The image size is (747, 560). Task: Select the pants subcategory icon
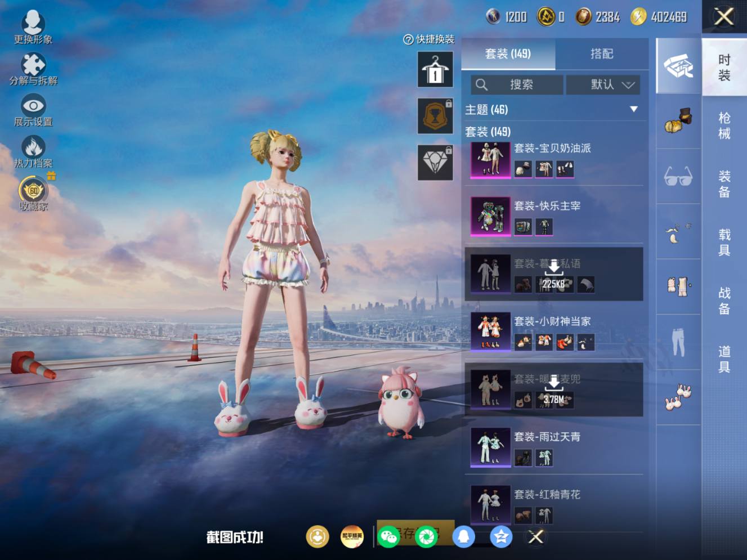678,342
